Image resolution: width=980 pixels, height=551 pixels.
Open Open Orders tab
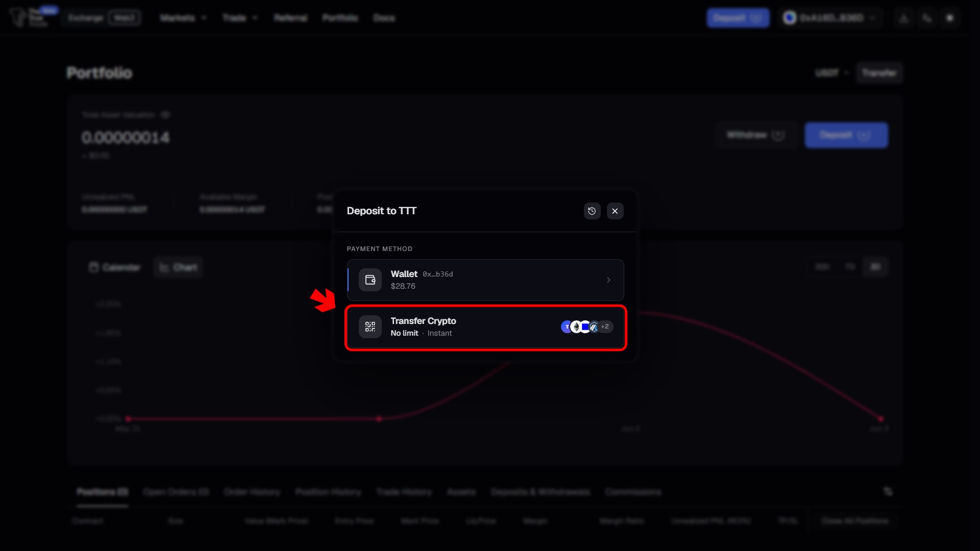[x=176, y=492]
